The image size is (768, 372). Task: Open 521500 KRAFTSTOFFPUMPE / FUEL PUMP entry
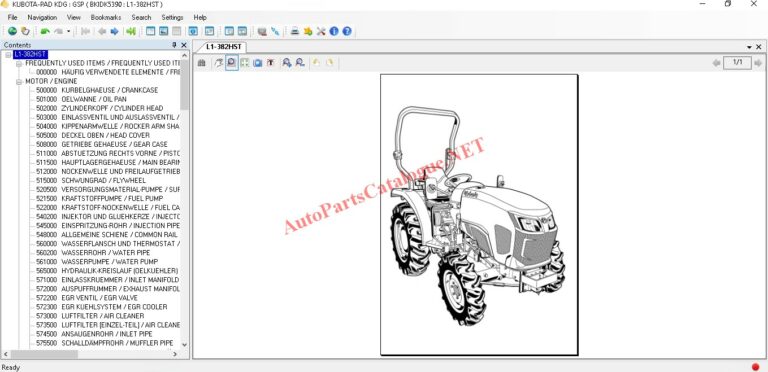pyautogui.click(x=99, y=198)
